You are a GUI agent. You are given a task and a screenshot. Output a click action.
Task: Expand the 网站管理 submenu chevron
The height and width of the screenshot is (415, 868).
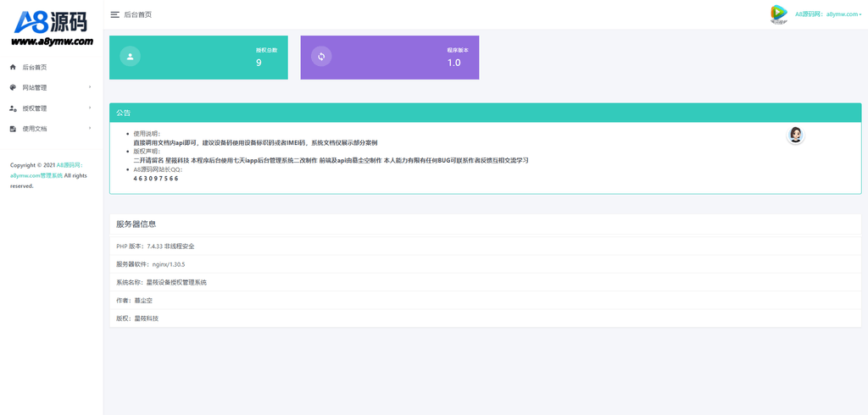(x=90, y=87)
